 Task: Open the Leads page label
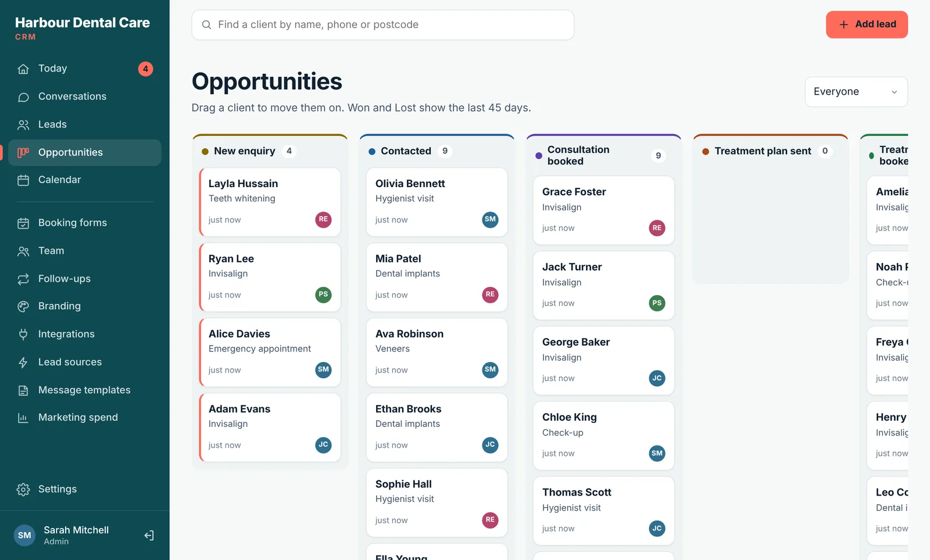click(x=52, y=124)
